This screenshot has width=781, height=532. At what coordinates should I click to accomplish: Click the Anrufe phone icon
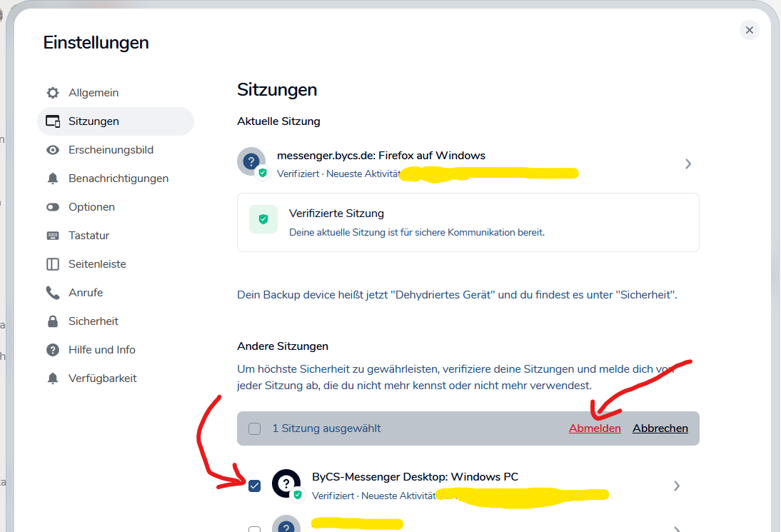[53, 293]
